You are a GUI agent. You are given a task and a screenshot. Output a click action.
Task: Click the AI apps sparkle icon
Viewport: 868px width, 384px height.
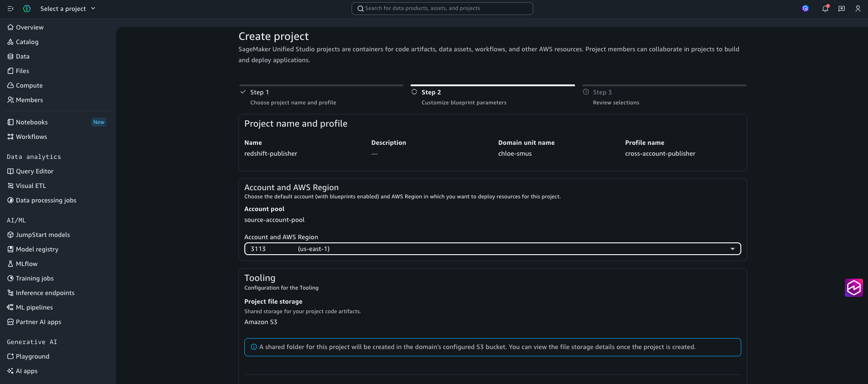tap(10, 371)
